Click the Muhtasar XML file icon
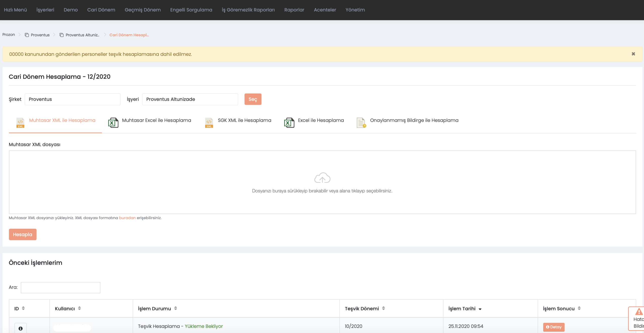Screen dimensions: 644x333 [x=20, y=123]
